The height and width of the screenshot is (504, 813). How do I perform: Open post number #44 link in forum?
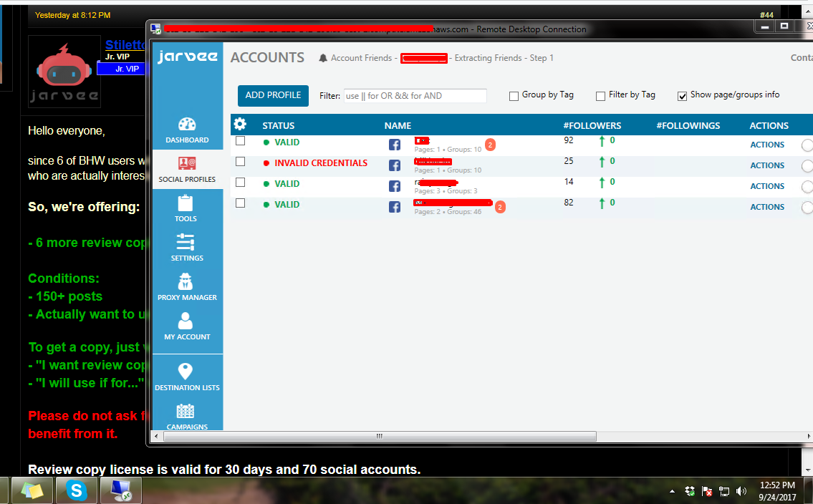[x=766, y=15]
